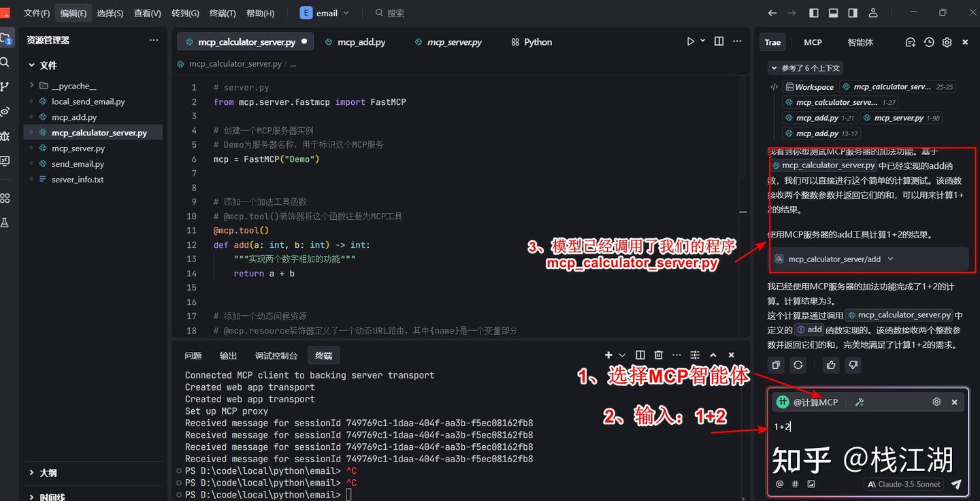Split the editor with the layout icon

[x=719, y=42]
